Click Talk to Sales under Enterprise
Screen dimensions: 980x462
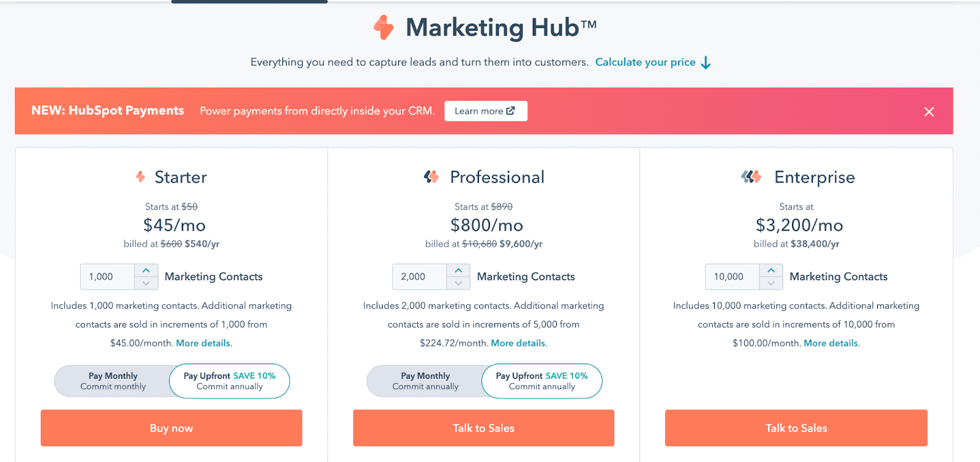click(x=796, y=428)
